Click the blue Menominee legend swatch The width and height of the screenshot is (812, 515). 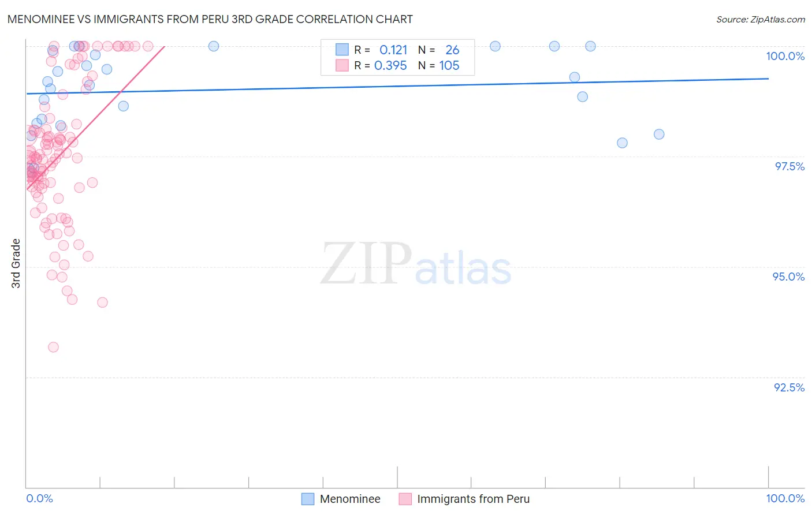[308, 499]
